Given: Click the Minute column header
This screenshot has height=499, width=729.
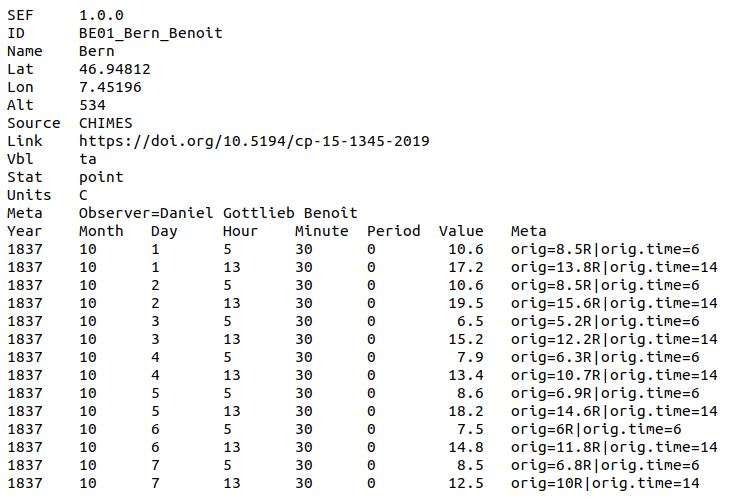Looking at the screenshot, I should click(321, 231).
